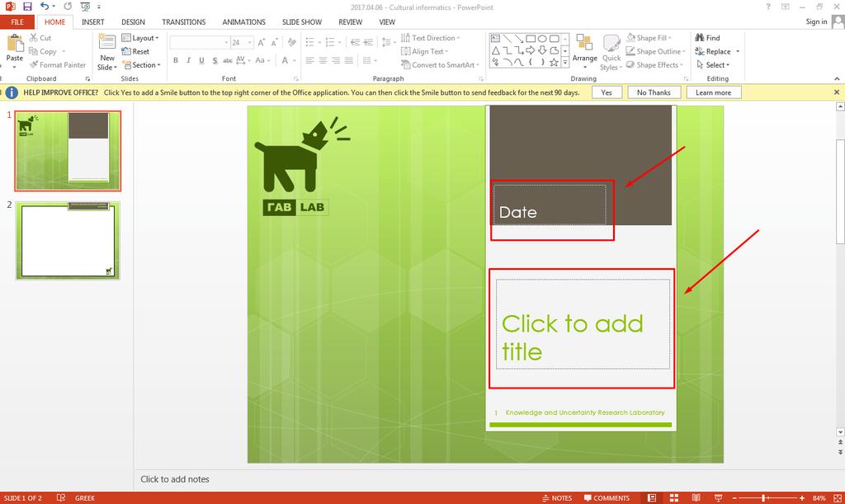Toggle Underline formatting
This screenshot has height=504, width=845.
click(x=201, y=60)
